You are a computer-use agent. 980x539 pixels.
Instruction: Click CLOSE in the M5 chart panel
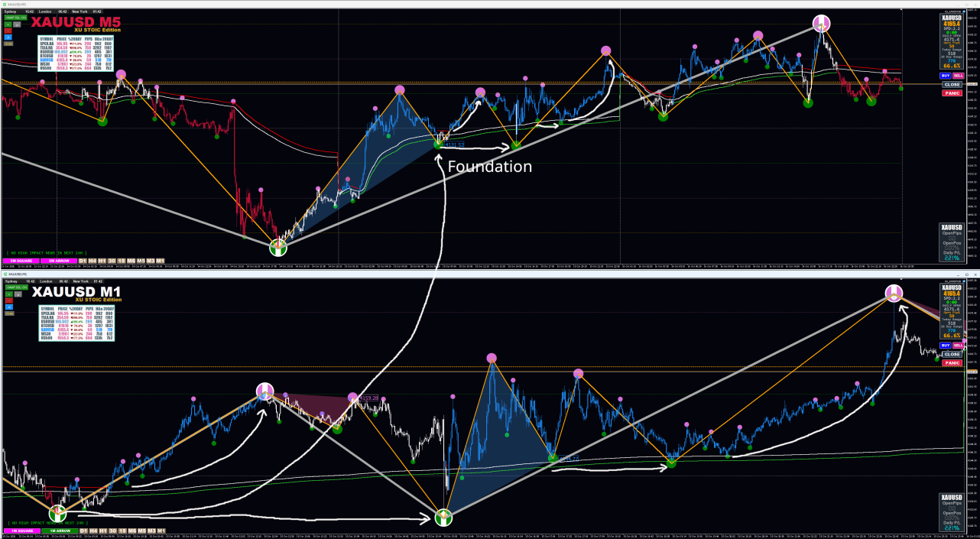coord(952,84)
